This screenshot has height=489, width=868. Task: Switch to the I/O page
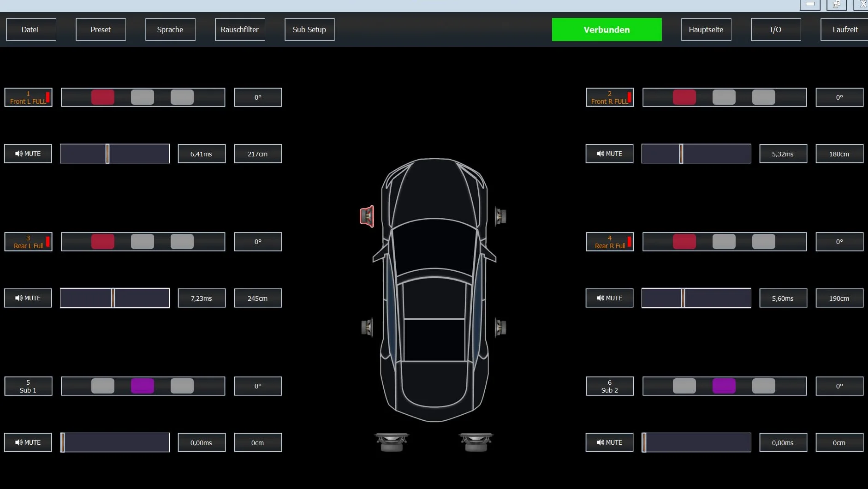pos(776,30)
